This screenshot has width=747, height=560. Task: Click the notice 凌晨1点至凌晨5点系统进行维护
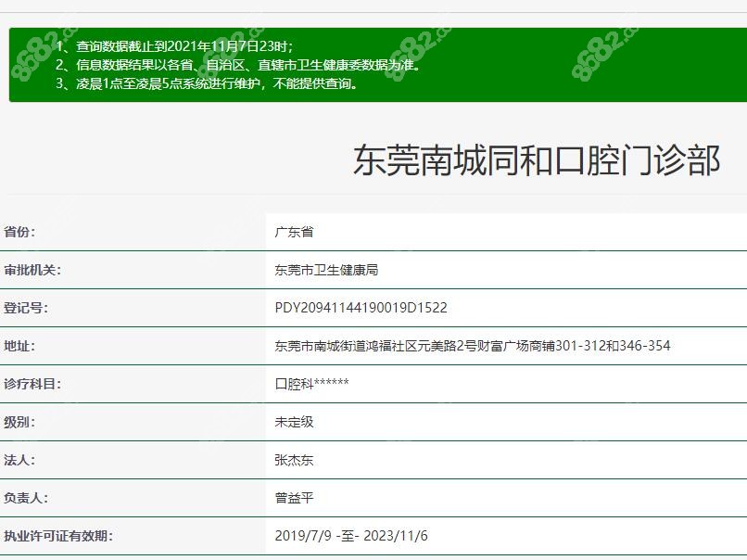207,83
